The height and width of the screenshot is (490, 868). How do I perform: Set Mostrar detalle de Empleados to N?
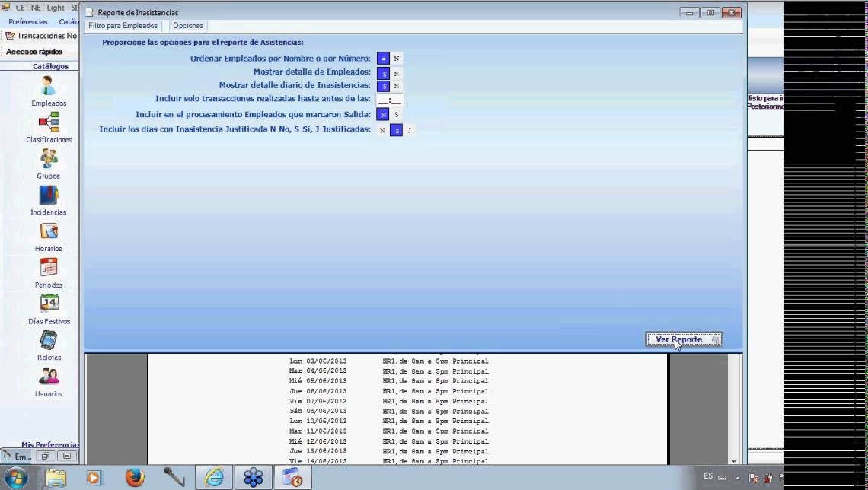[x=397, y=73]
